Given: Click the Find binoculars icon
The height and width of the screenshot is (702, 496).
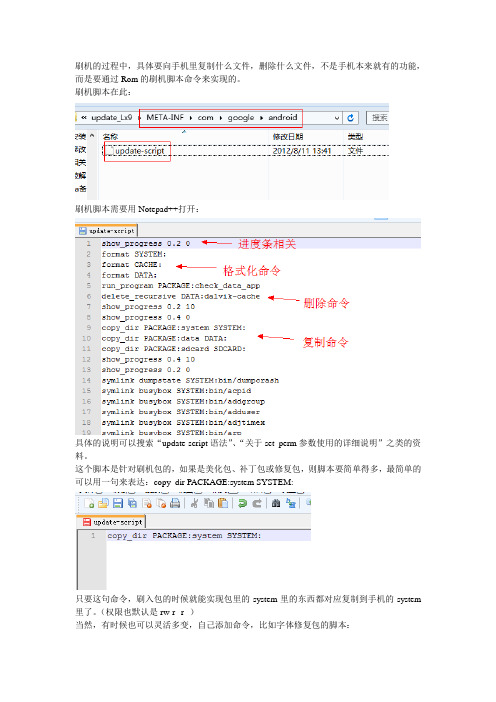Looking at the screenshot, I should coord(276,503).
